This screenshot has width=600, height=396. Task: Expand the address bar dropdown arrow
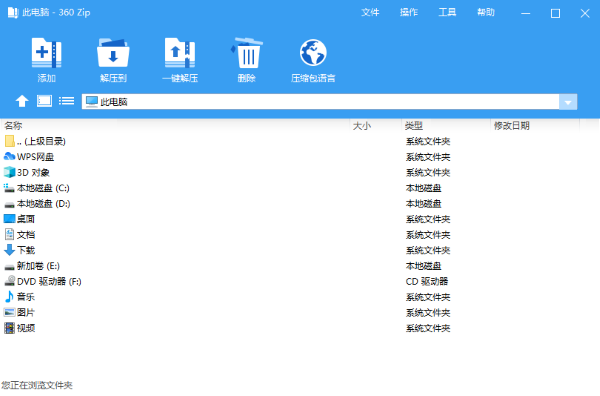(568, 102)
